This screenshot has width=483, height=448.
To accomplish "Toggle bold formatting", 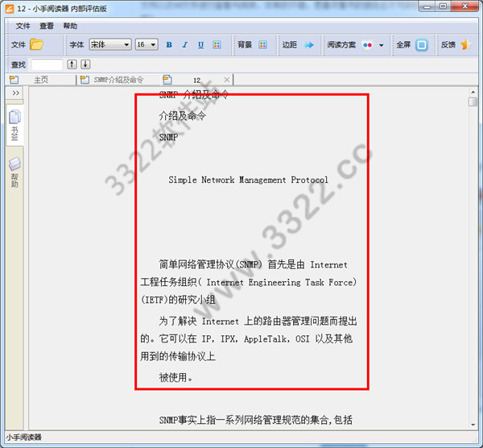I will [169, 44].
